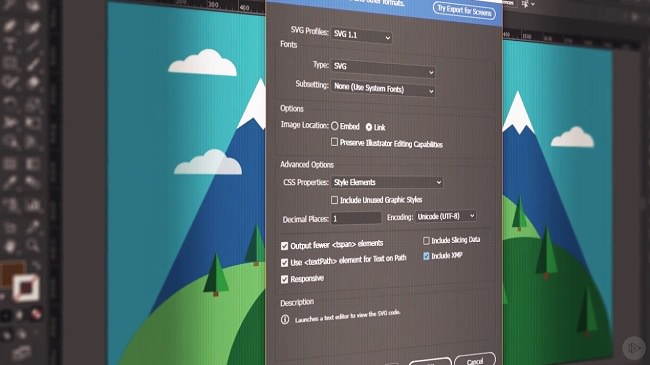650x365 pixels.
Task: Click the info icon beside Description text
Action: tap(285, 319)
